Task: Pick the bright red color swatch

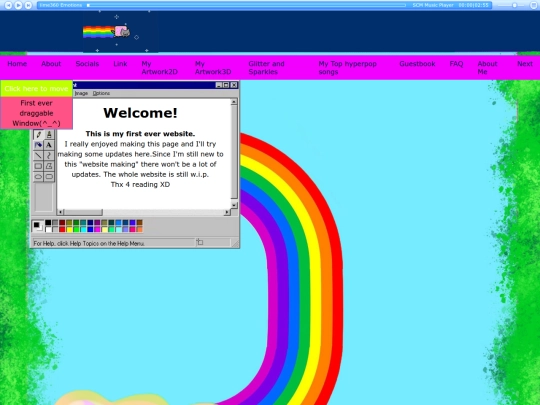Action: pos(62,229)
